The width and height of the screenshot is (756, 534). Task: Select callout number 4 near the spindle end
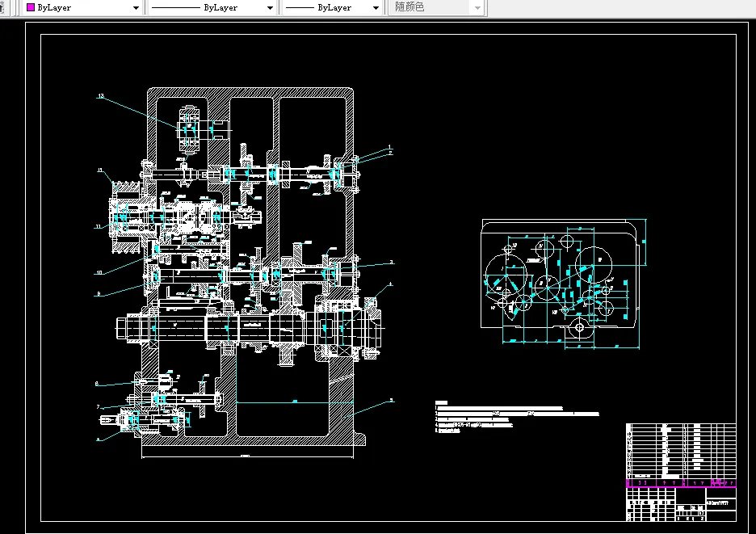click(x=391, y=284)
